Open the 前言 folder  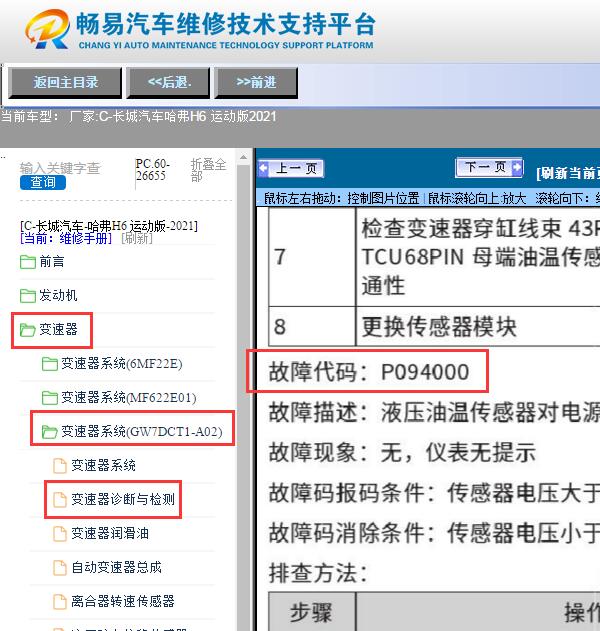click(52, 262)
